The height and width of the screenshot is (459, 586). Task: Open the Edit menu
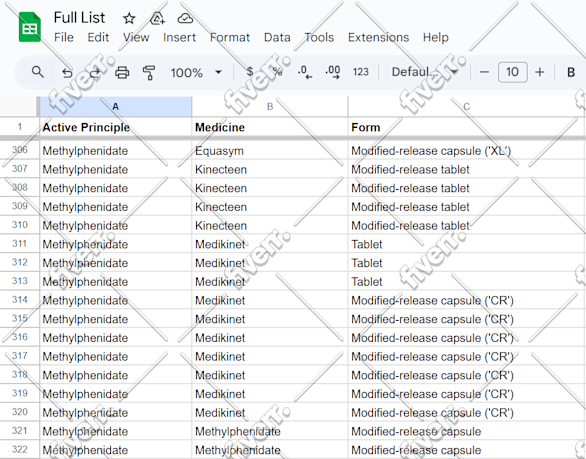click(98, 37)
